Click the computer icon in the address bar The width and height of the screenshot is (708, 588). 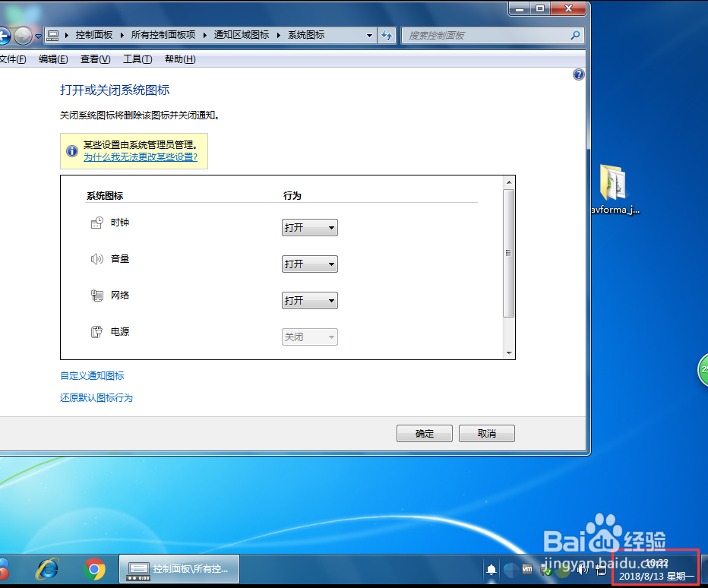pos(53,35)
